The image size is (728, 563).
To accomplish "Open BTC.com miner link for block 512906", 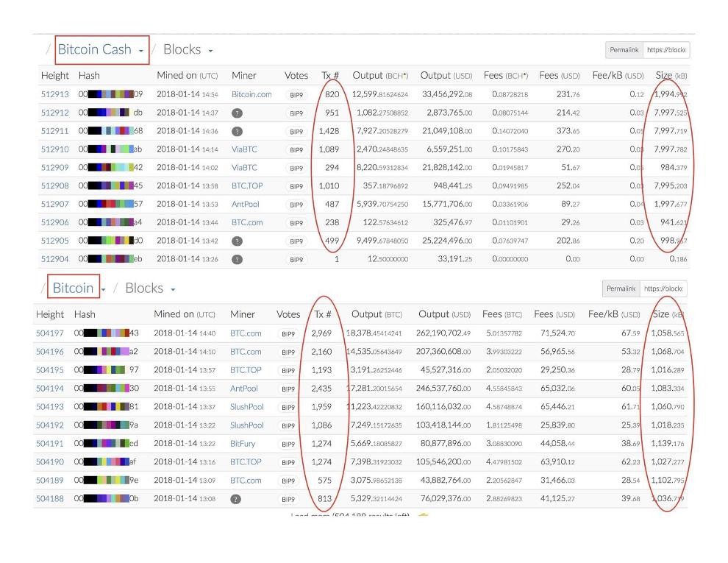I will click(x=247, y=222).
